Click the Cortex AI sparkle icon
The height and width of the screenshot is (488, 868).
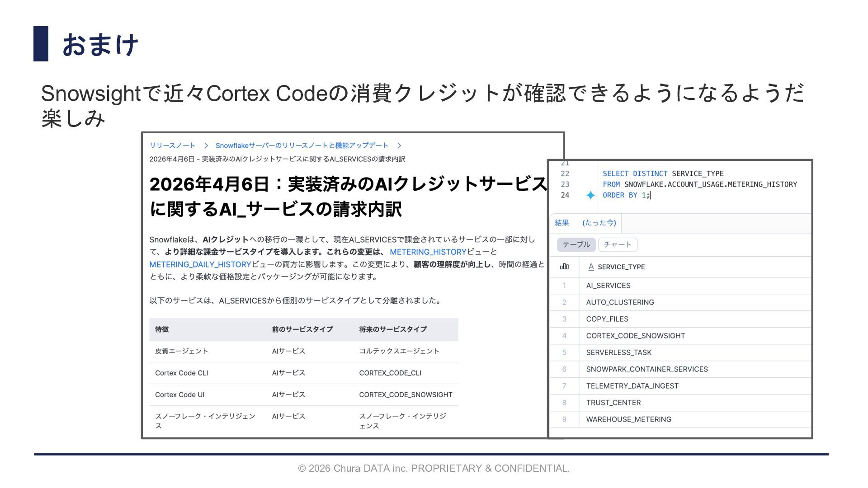coord(590,195)
